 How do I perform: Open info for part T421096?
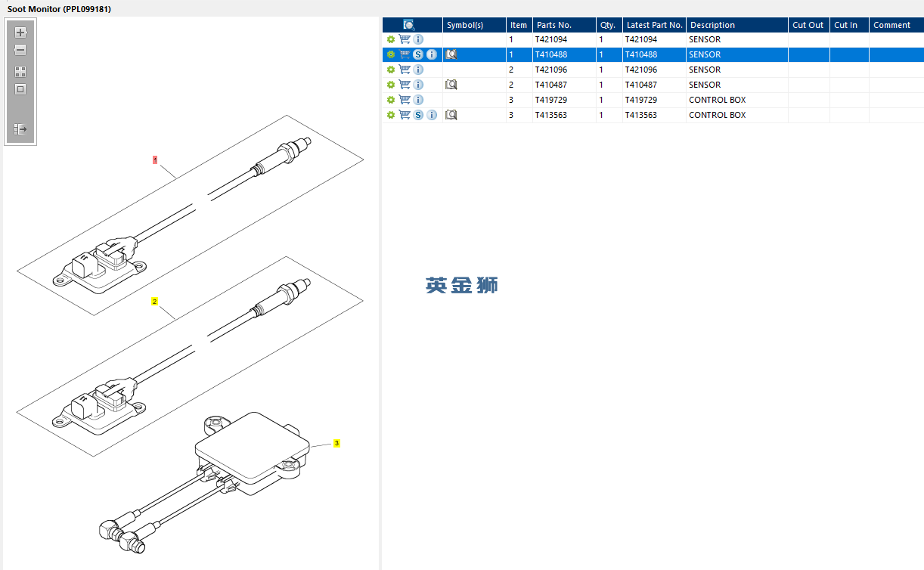(x=418, y=70)
